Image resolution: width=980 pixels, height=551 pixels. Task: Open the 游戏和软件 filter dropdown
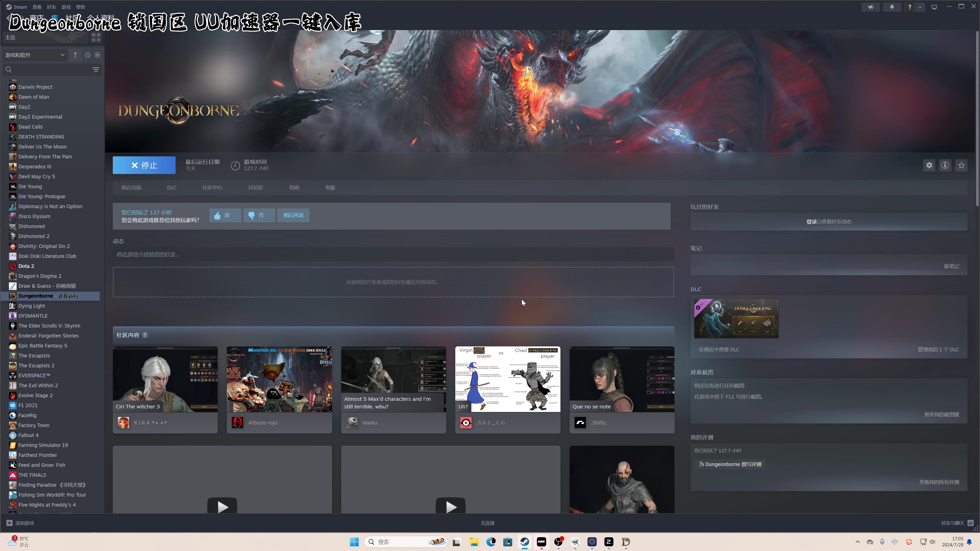[35, 55]
